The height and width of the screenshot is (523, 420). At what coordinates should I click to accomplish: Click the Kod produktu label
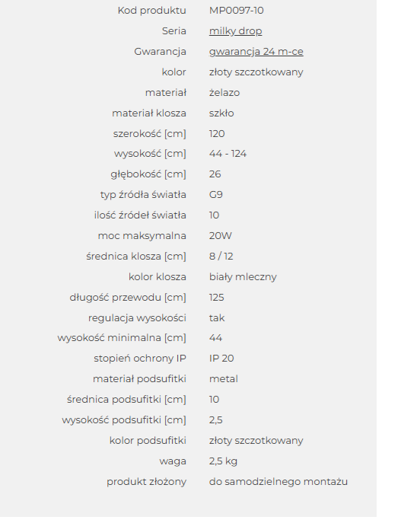[151, 11]
